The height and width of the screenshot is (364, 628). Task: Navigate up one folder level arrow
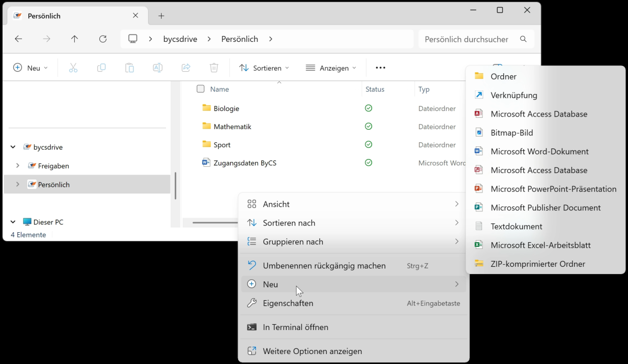pyautogui.click(x=74, y=39)
